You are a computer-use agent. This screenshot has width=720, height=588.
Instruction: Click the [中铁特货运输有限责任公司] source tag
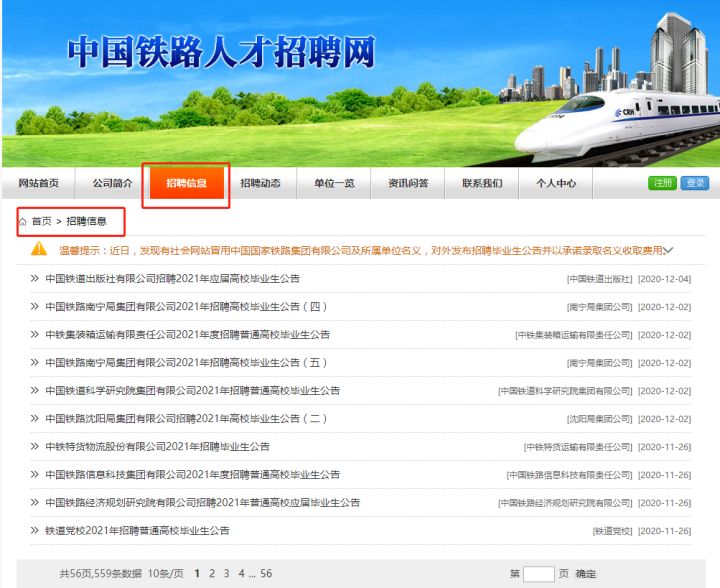coord(578,447)
